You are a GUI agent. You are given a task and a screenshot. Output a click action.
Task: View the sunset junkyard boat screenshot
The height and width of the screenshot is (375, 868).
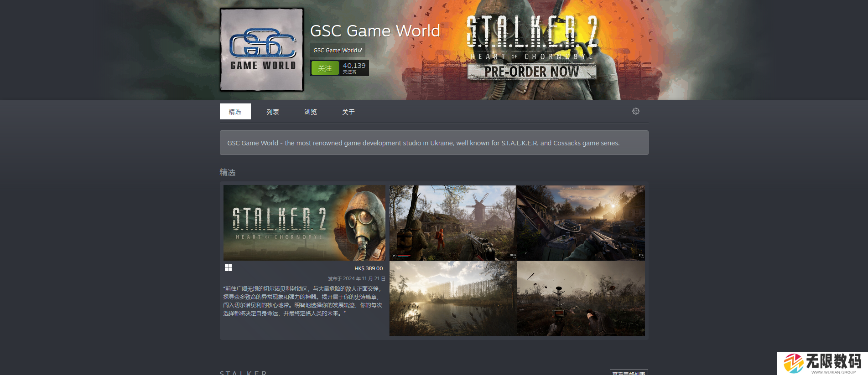[581, 223]
